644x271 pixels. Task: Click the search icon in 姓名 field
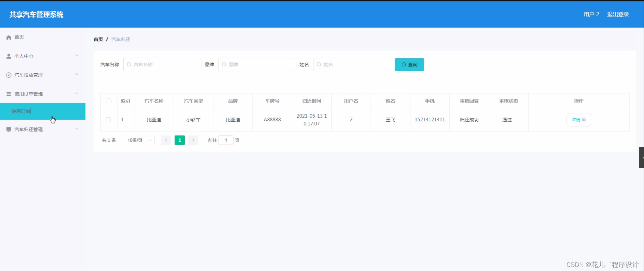tap(319, 64)
